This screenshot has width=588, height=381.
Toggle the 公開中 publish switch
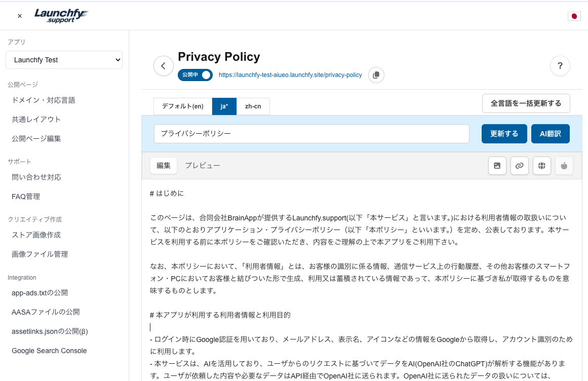(x=195, y=75)
